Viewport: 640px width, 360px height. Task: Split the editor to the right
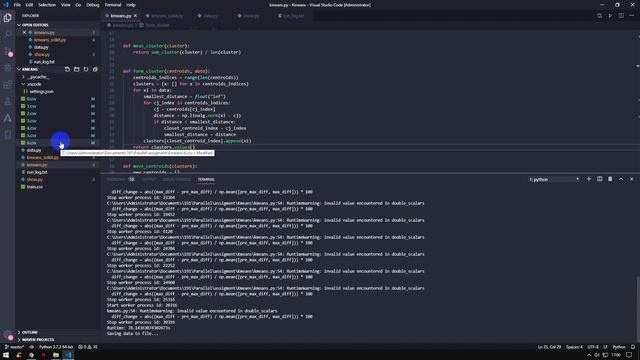tap(621, 16)
